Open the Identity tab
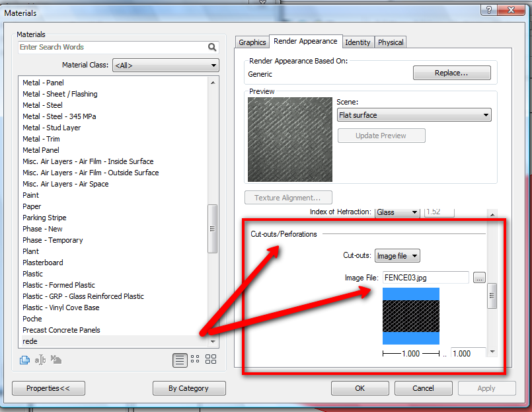Viewport: 532px width, 412px height. (x=358, y=42)
